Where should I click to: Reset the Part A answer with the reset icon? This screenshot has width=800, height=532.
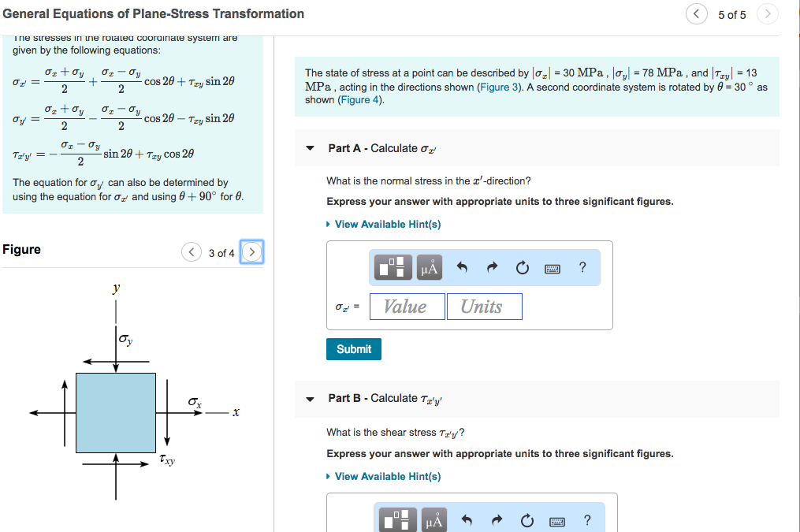[x=521, y=267]
